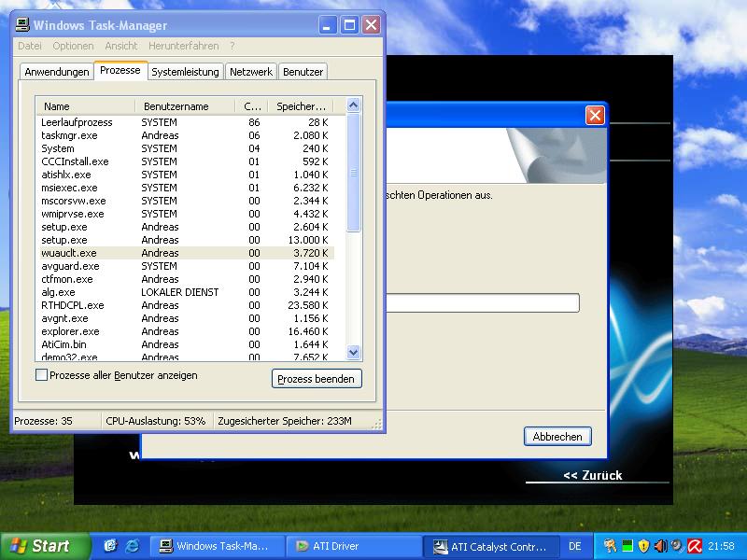Select the Prozesse tab
Image resolution: width=747 pixels, height=560 pixels.
tap(120, 71)
